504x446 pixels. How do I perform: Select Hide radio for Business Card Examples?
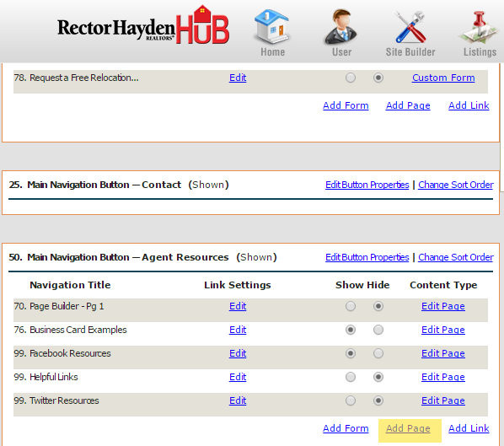[x=378, y=330]
